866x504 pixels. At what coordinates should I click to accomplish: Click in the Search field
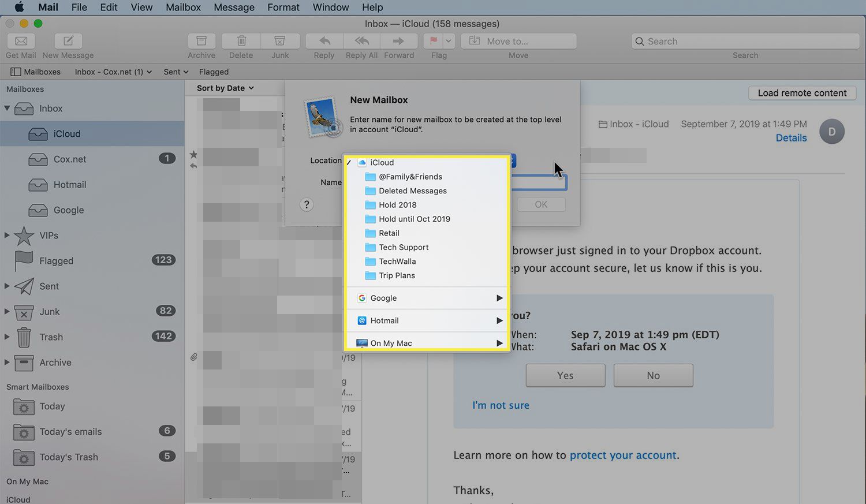click(745, 41)
